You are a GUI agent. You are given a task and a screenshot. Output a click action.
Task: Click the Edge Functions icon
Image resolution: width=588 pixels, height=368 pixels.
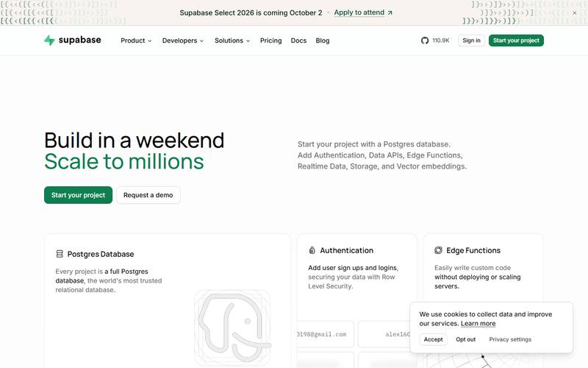438,250
